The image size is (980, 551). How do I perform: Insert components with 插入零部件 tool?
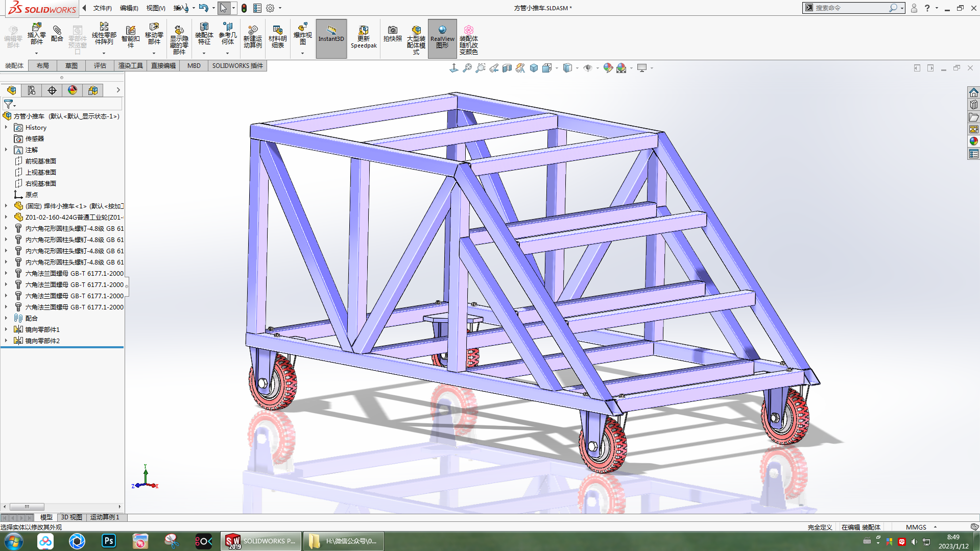36,34
